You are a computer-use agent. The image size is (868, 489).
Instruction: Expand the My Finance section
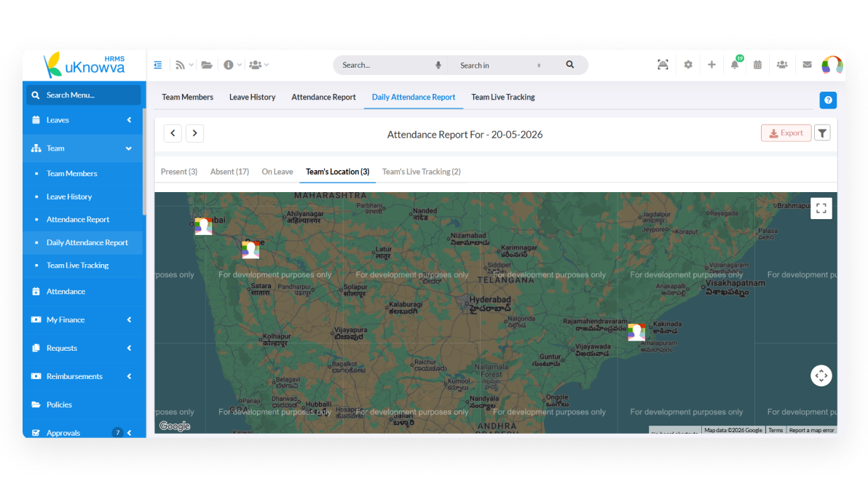(x=82, y=319)
